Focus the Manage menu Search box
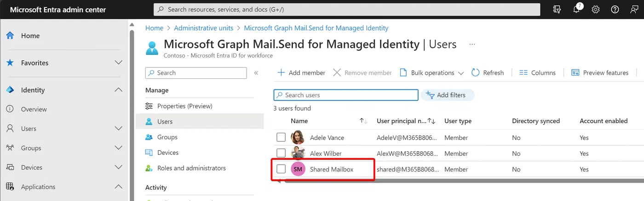Image resolution: width=644 pixels, height=201 pixels. click(x=196, y=73)
